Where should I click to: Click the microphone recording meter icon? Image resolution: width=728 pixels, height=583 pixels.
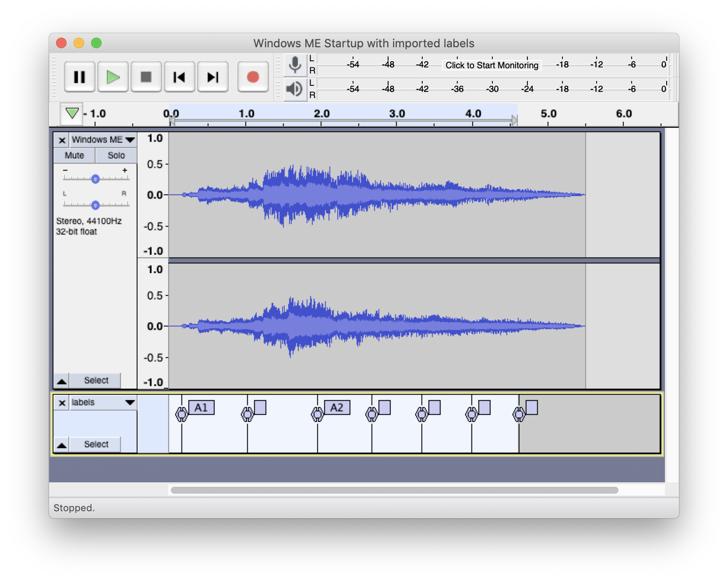point(295,65)
